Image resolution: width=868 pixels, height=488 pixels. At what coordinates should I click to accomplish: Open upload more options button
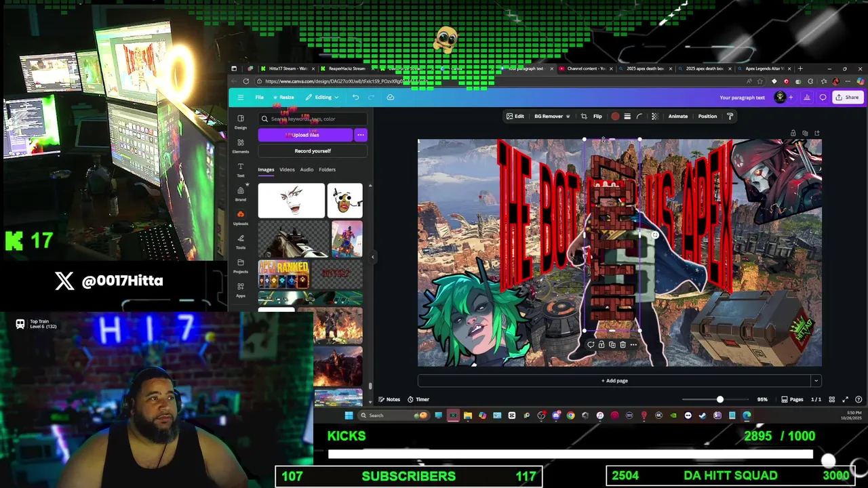[361, 135]
